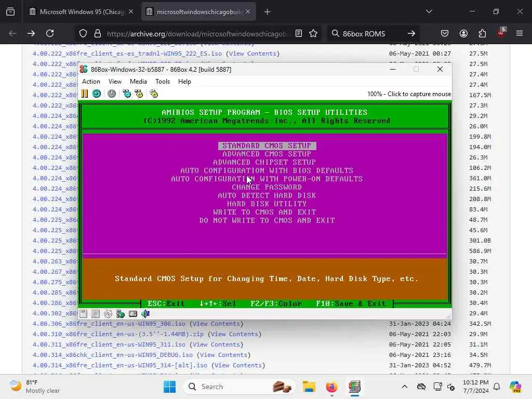Click site security padlock icon
Viewport: 532px width, 399px height.
pyautogui.click(x=98, y=34)
